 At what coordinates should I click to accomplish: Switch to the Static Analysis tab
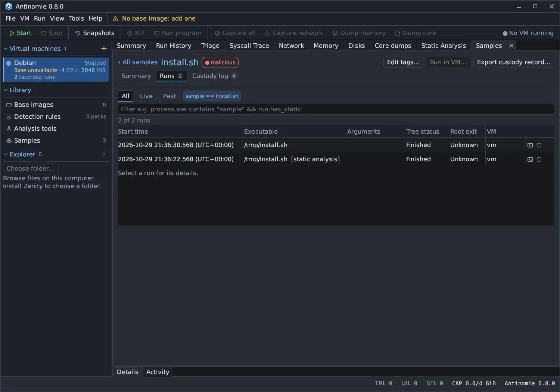(x=444, y=46)
